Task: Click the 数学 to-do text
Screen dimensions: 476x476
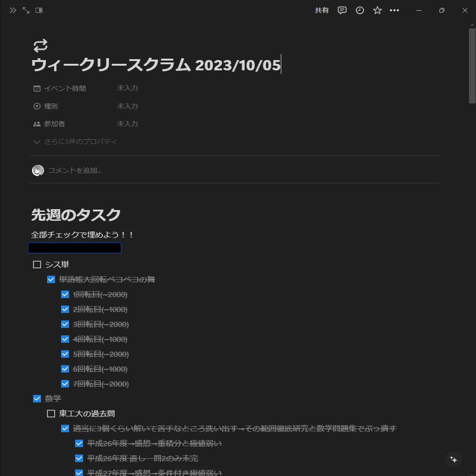Action: (x=53, y=398)
